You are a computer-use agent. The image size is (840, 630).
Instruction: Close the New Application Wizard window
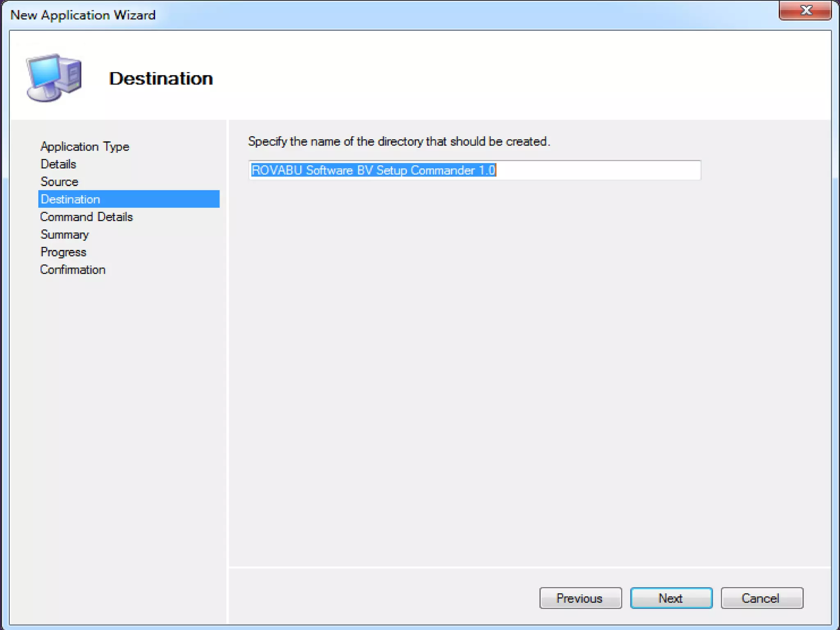[x=806, y=10]
